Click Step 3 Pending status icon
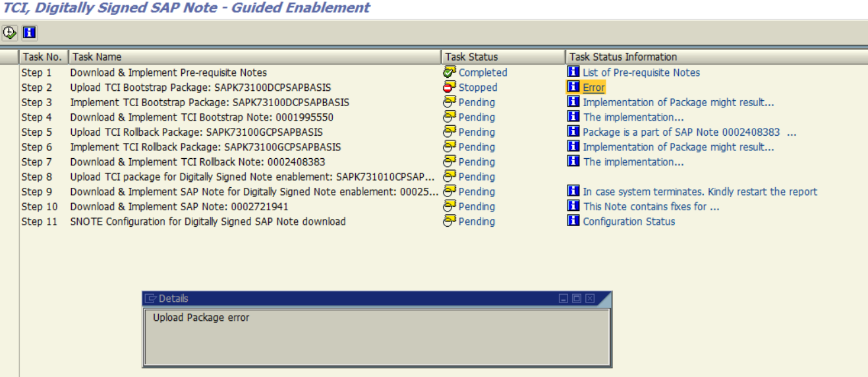This screenshot has height=377, width=868. (449, 102)
